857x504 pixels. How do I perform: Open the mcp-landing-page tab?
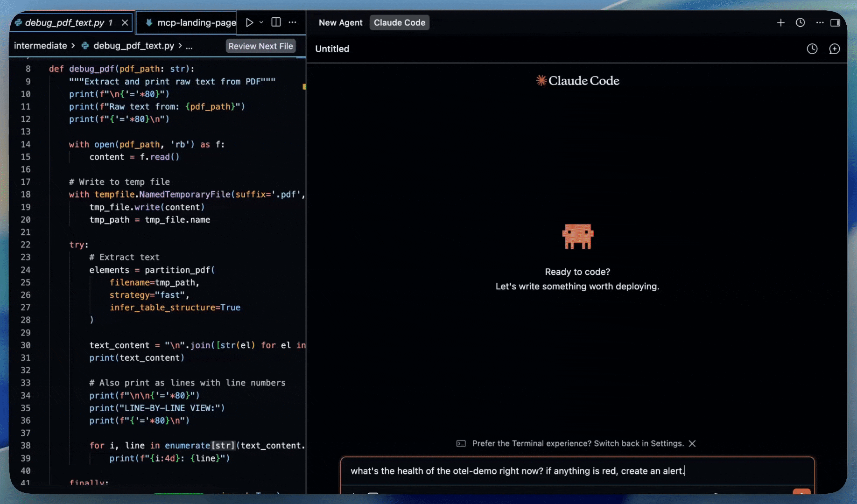[191, 22]
